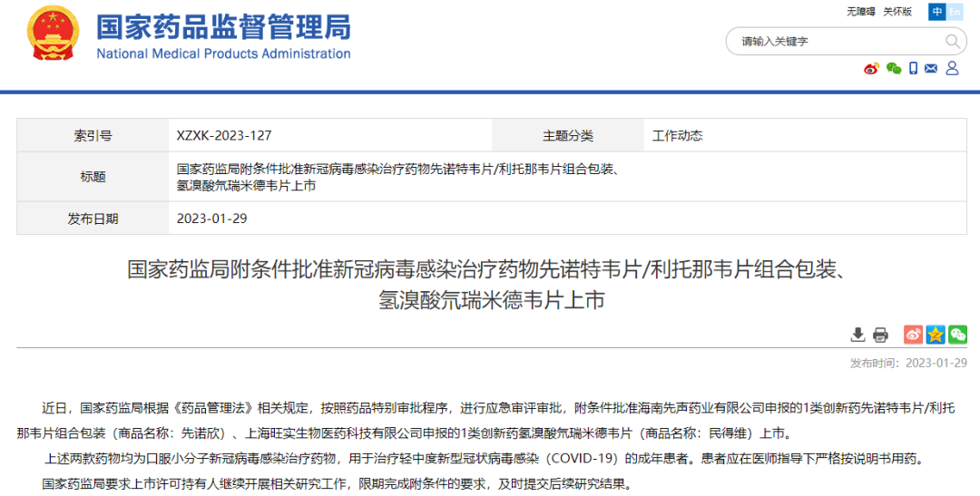Image resolution: width=980 pixels, height=496 pixels.
Task: Click 发布时间：2023-01-29 line
Action: pyautogui.click(x=908, y=364)
